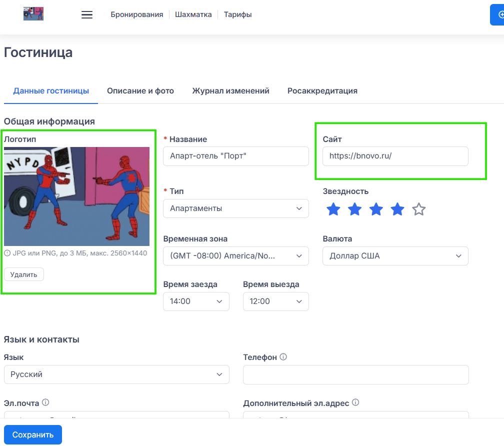Show info tooltip next to Телефон
504x446 pixels.
coord(283,357)
